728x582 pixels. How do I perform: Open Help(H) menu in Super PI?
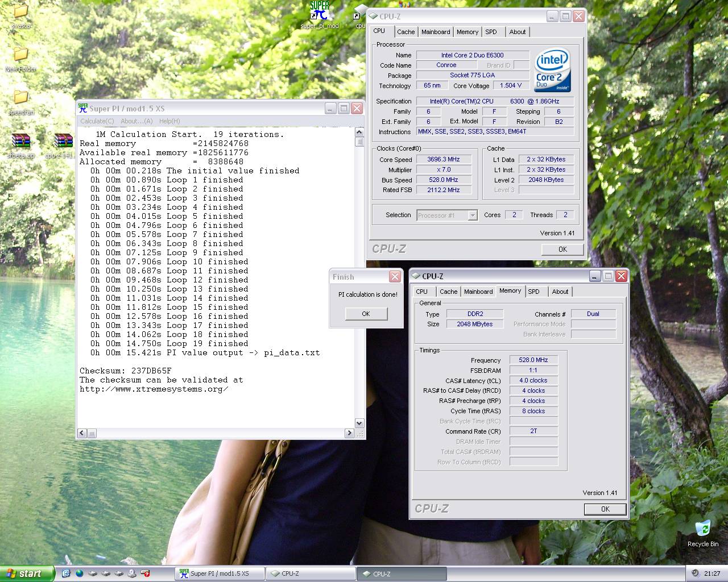pos(169,121)
